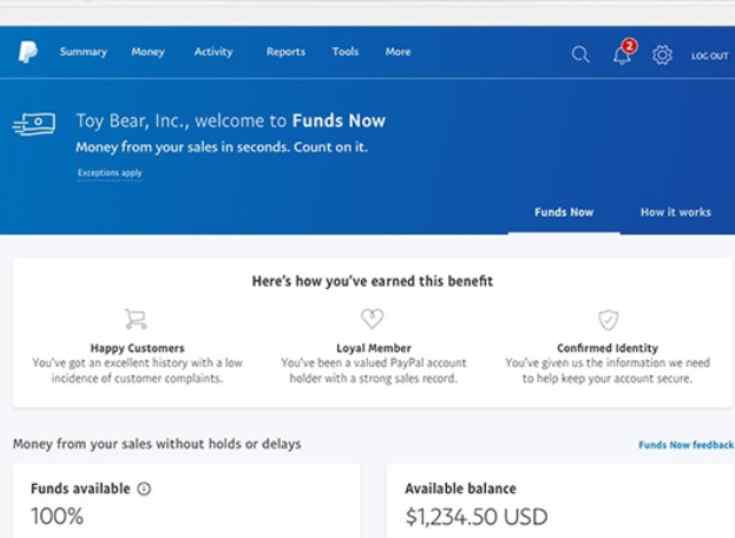735x538 pixels.
Task: Click the LOG OUT button
Action: (710, 56)
